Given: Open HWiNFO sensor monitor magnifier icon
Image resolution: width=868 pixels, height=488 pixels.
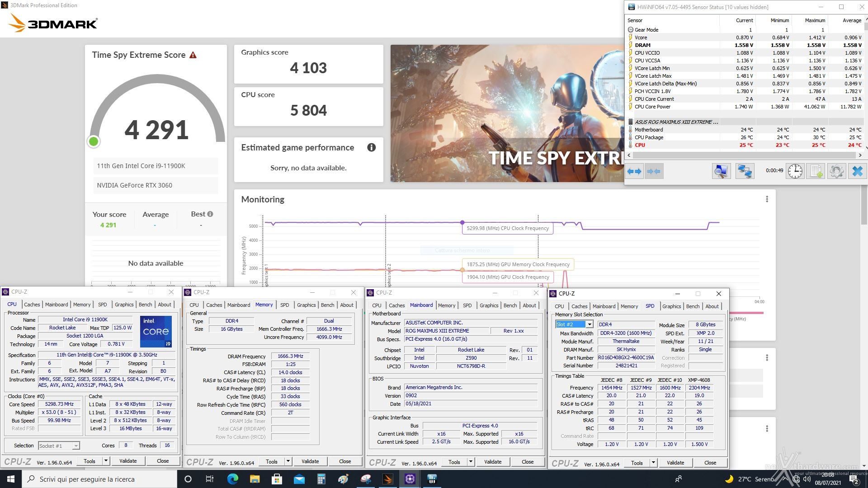Looking at the screenshot, I should pyautogui.click(x=721, y=171).
